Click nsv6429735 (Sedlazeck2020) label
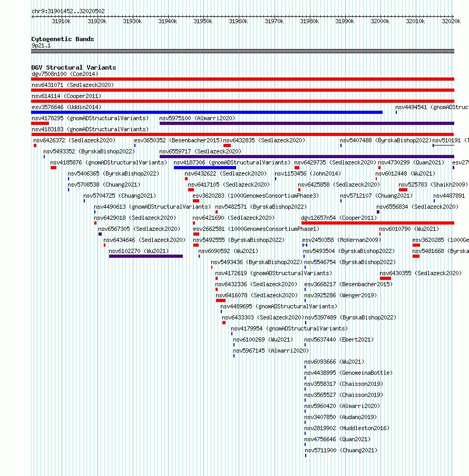The image size is (469, 476). pos(335,163)
